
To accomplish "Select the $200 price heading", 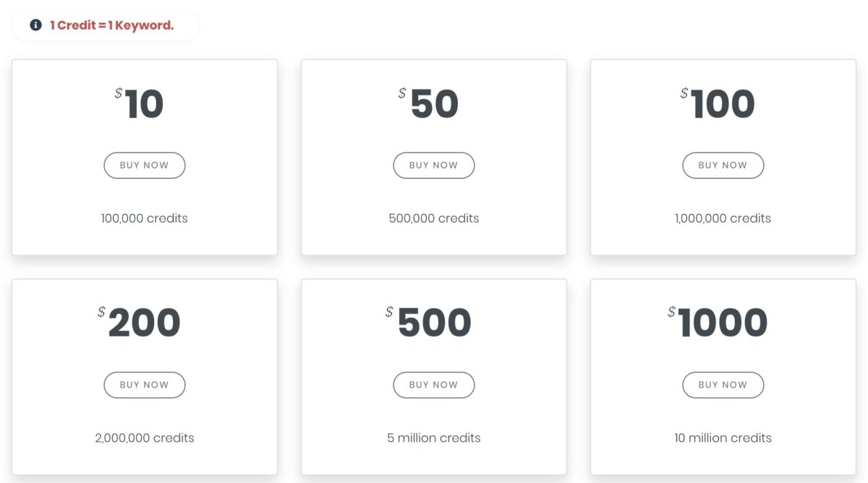I will click(139, 322).
